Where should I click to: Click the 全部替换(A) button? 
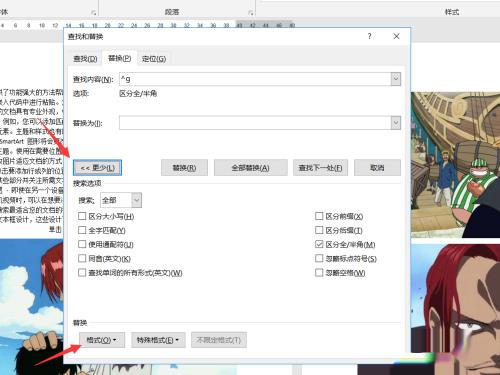point(251,168)
